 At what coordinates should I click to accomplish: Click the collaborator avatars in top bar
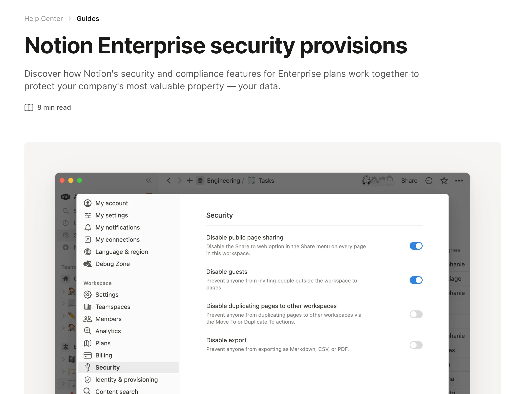click(x=377, y=180)
